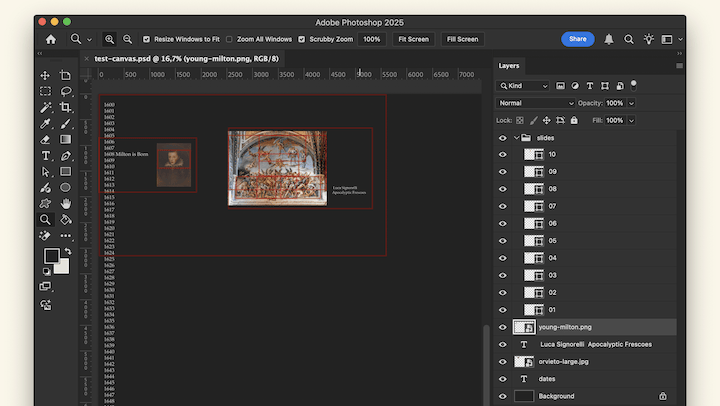Choose the Crop tool
This screenshot has height=406, width=720.
point(66,107)
